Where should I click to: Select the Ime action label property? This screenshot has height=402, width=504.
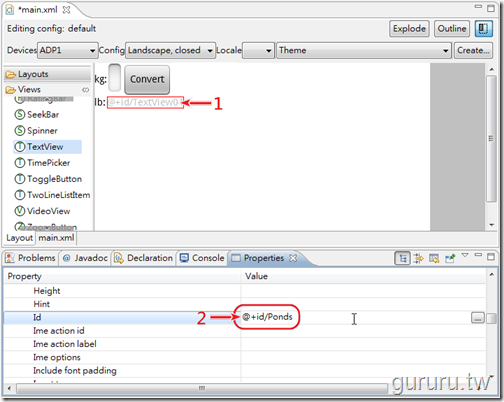[x=245, y=344]
